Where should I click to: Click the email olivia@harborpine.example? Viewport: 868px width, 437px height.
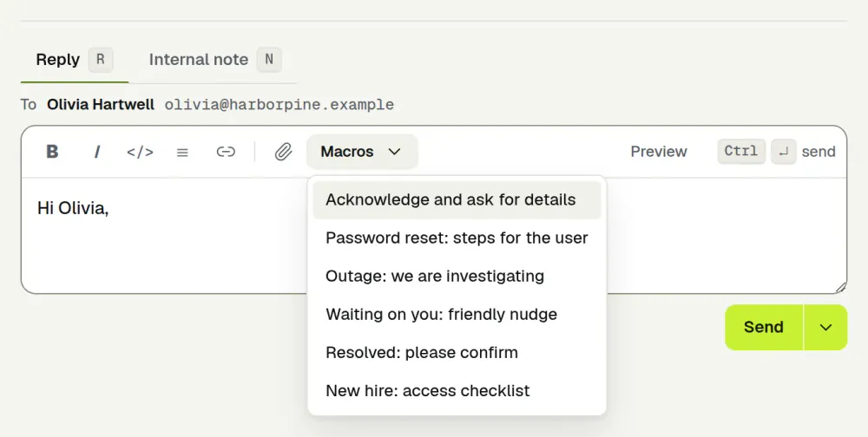(279, 105)
